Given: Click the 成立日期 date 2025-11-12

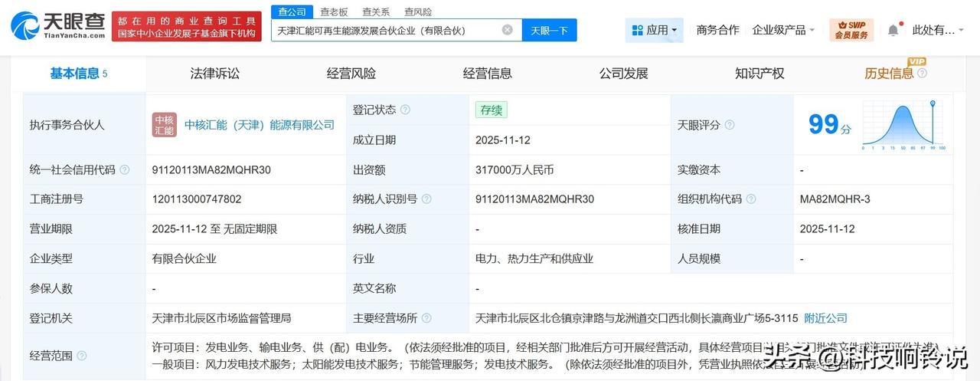Looking at the screenshot, I should pyautogui.click(x=503, y=140).
